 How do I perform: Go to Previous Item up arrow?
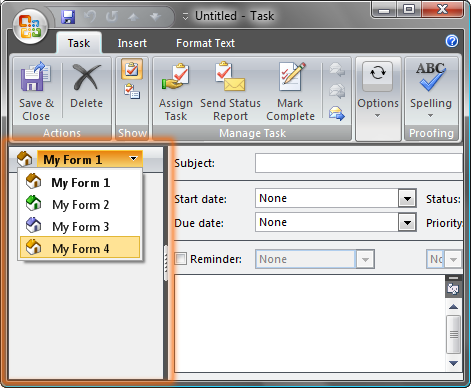coord(133,17)
